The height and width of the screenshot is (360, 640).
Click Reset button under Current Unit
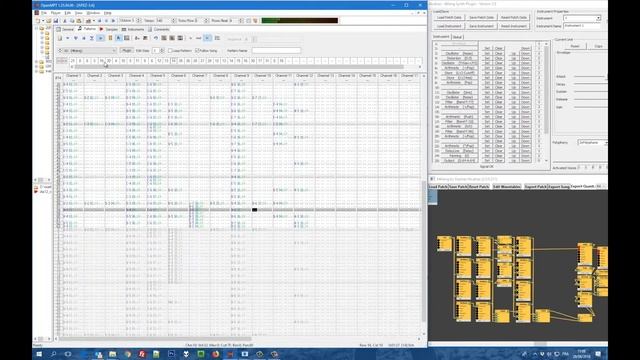coord(575,46)
